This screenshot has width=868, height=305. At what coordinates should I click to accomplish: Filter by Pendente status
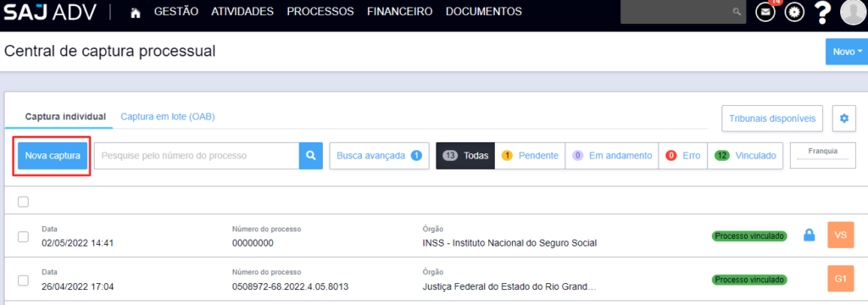(x=530, y=156)
